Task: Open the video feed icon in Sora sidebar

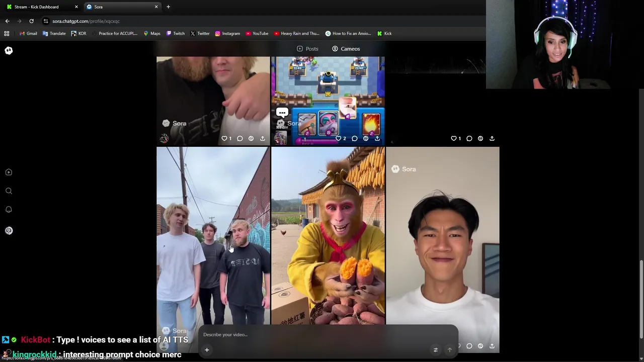Action: point(9,172)
